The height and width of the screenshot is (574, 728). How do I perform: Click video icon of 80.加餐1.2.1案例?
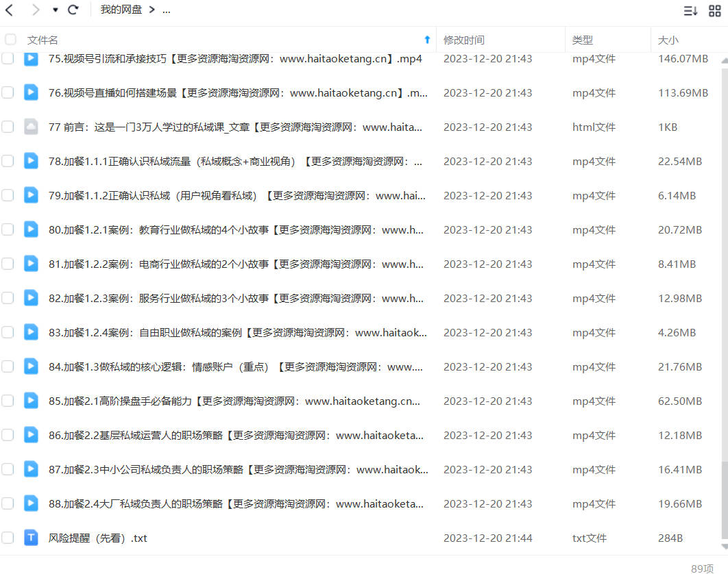[x=31, y=229]
